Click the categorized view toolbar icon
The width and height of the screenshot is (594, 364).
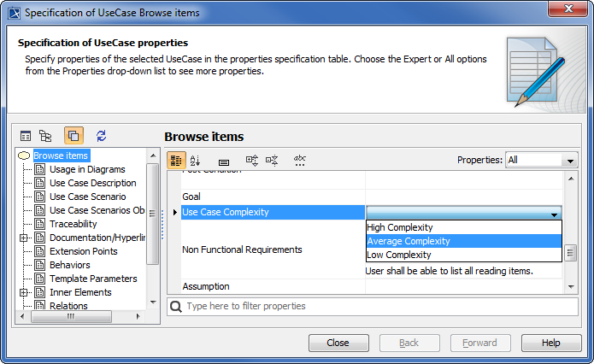[176, 160]
